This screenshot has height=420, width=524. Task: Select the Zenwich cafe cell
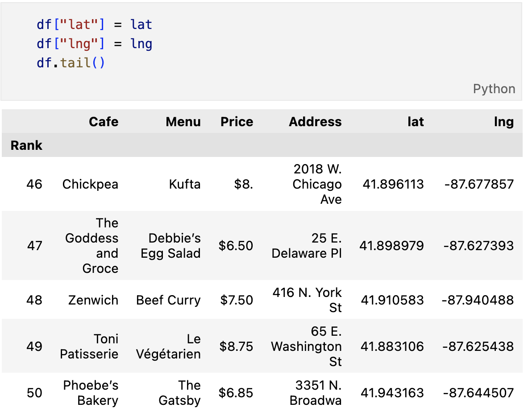tap(93, 300)
